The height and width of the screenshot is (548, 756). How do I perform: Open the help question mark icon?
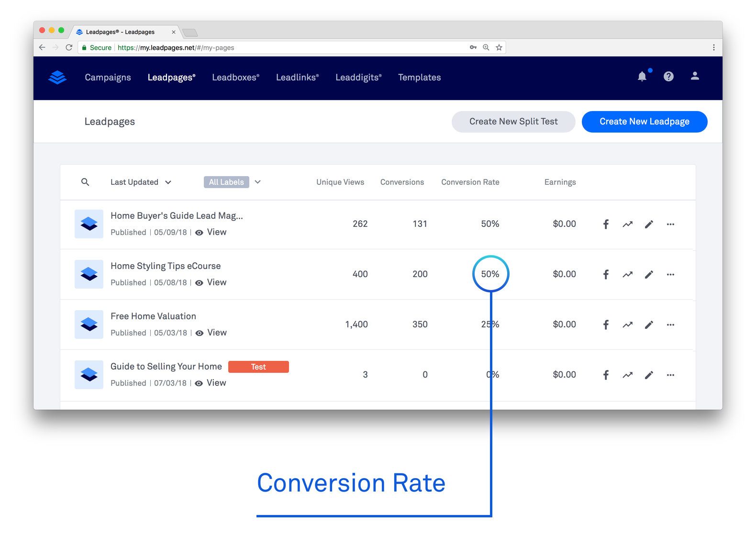(x=668, y=76)
